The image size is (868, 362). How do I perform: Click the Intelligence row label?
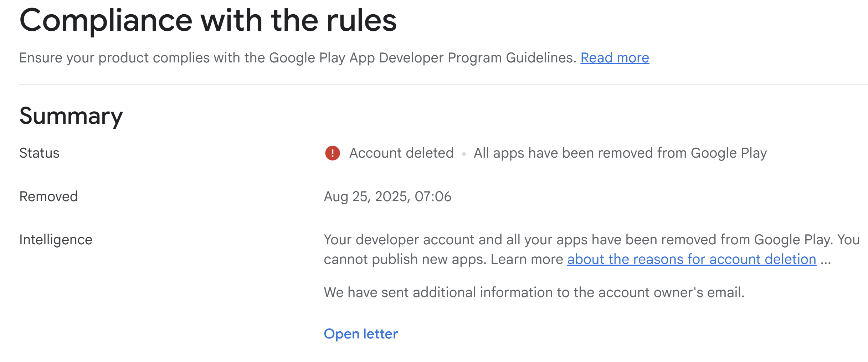click(56, 240)
